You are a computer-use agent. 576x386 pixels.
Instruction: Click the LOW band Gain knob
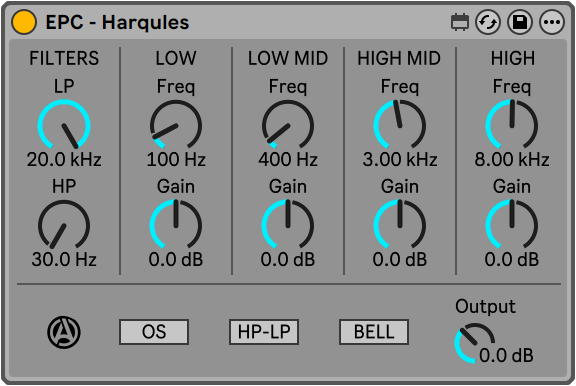[176, 226]
